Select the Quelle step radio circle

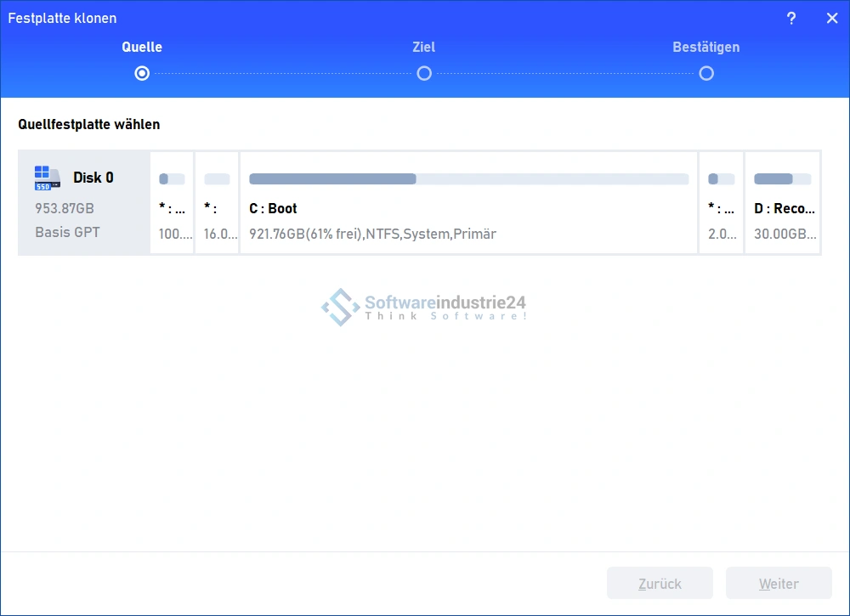click(142, 74)
